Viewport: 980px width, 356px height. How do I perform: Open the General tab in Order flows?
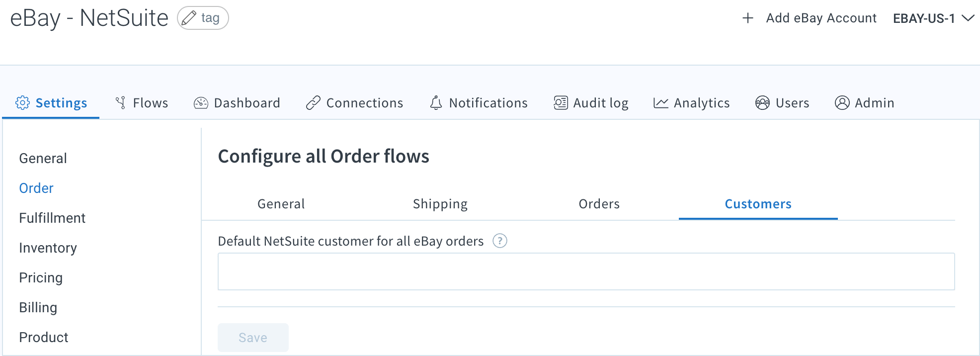click(281, 204)
